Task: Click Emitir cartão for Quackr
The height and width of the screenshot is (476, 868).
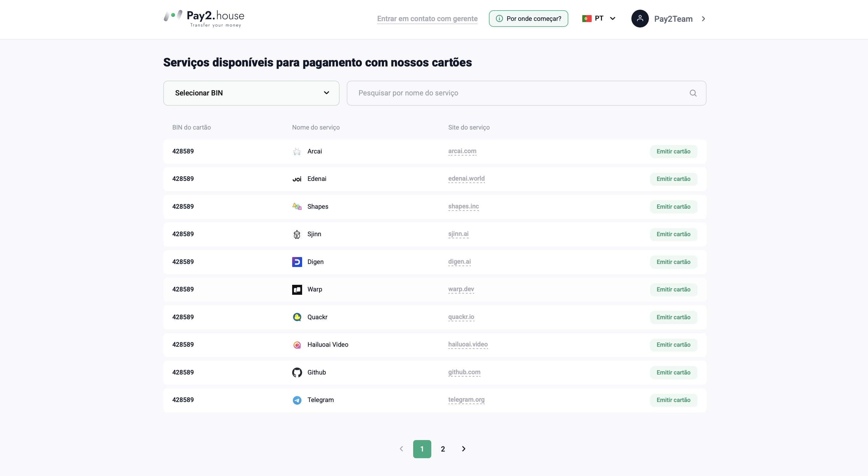Action: [x=673, y=317]
